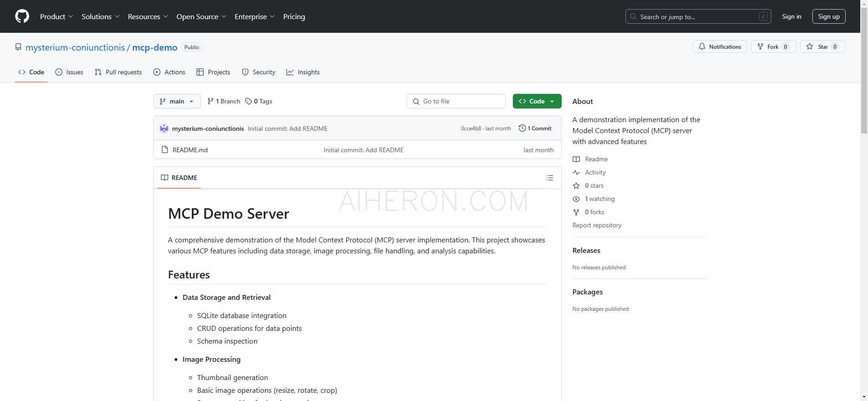Open the Releases heading link
The height and width of the screenshot is (401, 868).
586,251
